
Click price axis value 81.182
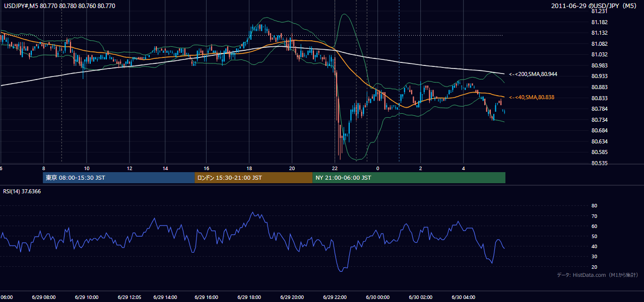pos(599,22)
